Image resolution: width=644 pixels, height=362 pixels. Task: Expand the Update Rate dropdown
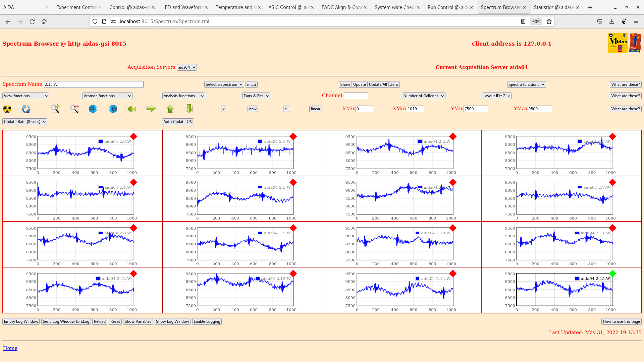pos(25,122)
